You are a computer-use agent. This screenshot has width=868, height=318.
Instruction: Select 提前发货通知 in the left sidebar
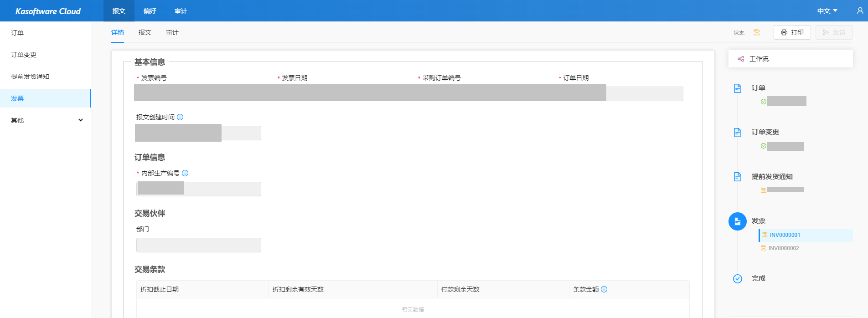(45, 77)
